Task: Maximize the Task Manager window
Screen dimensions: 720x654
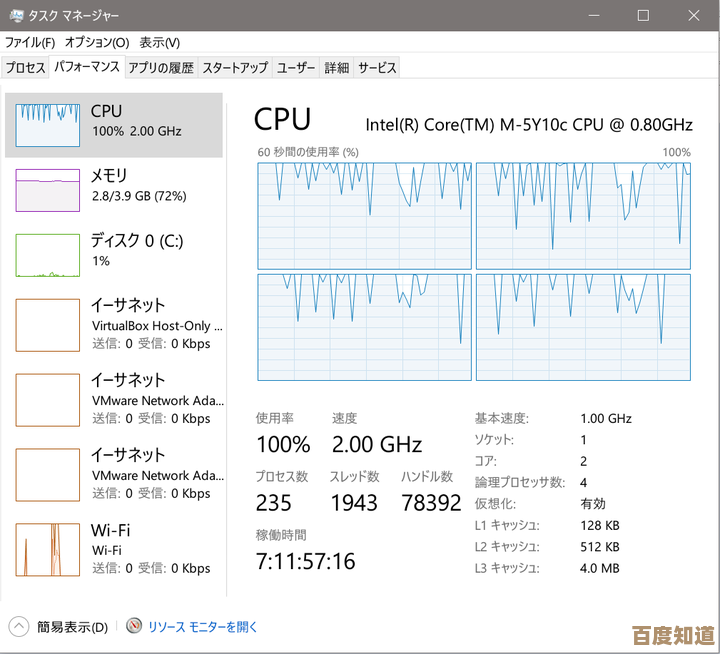Action: pyautogui.click(x=643, y=16)
